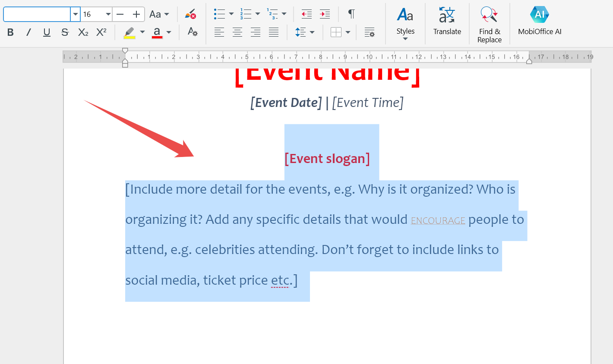The image size is (613, 364).
Task: Click the first line indent ruler marker
Action: coord(125,51)
